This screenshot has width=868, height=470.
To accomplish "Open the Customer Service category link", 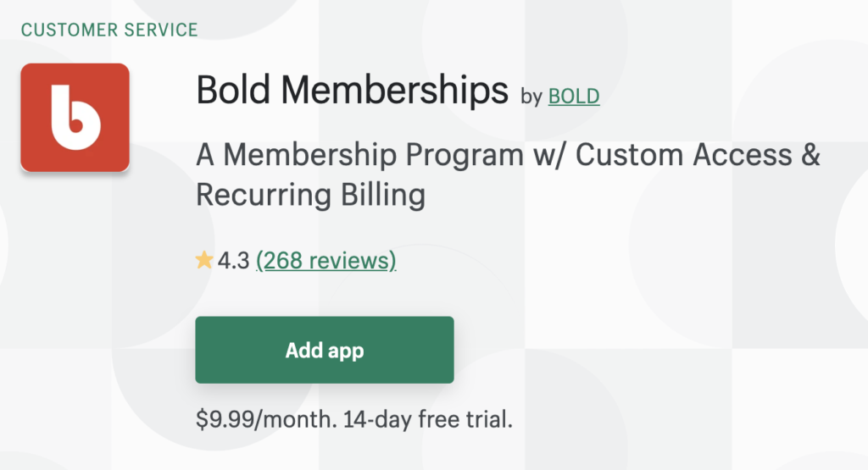I will coord(109,30).
